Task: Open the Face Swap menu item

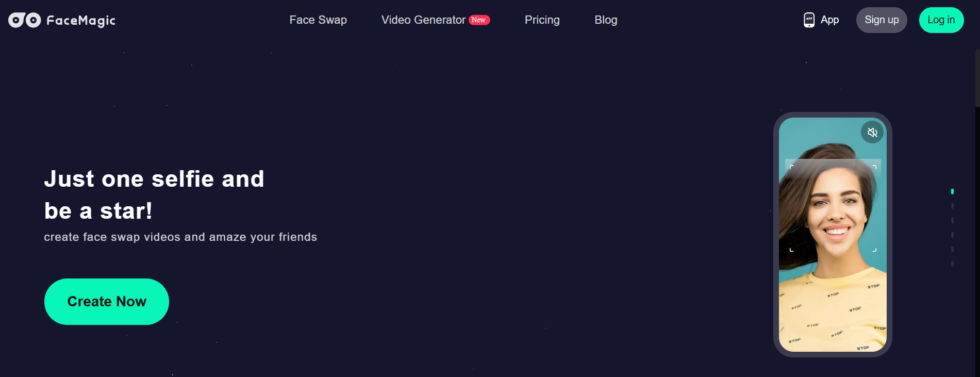Action: (x=318, y=20)
